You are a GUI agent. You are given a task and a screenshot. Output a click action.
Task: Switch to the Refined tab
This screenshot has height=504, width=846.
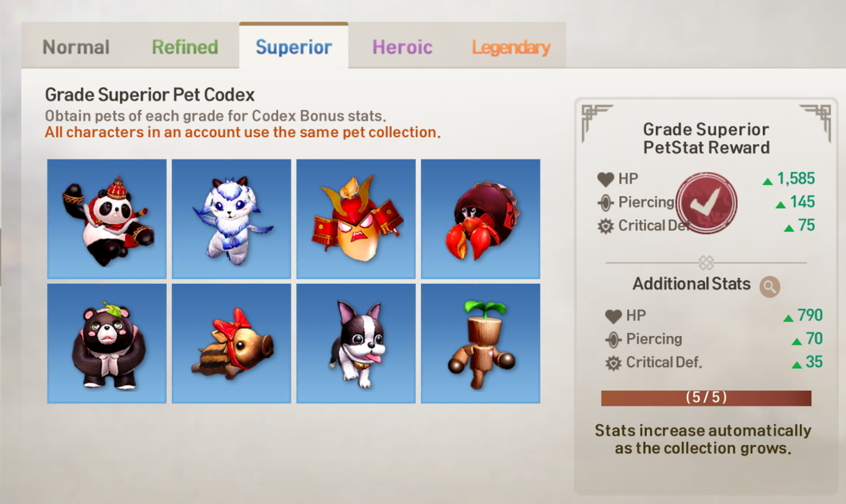(x=185, y=47)
